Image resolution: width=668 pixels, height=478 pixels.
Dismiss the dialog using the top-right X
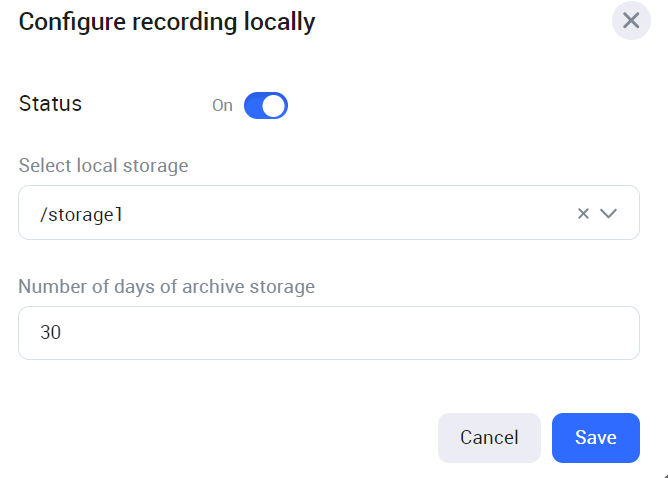tap(631, 21)
